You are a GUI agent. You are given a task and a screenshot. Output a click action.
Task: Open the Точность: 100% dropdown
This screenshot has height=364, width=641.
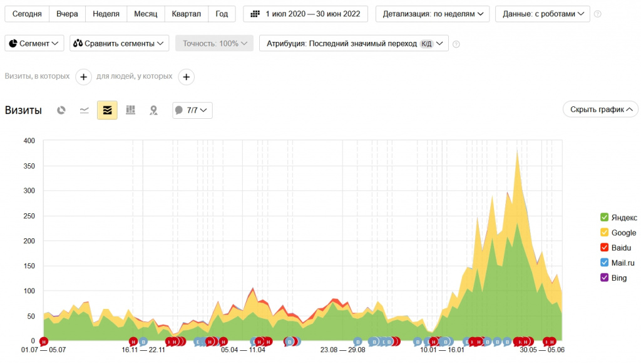[x=214, y=43]
